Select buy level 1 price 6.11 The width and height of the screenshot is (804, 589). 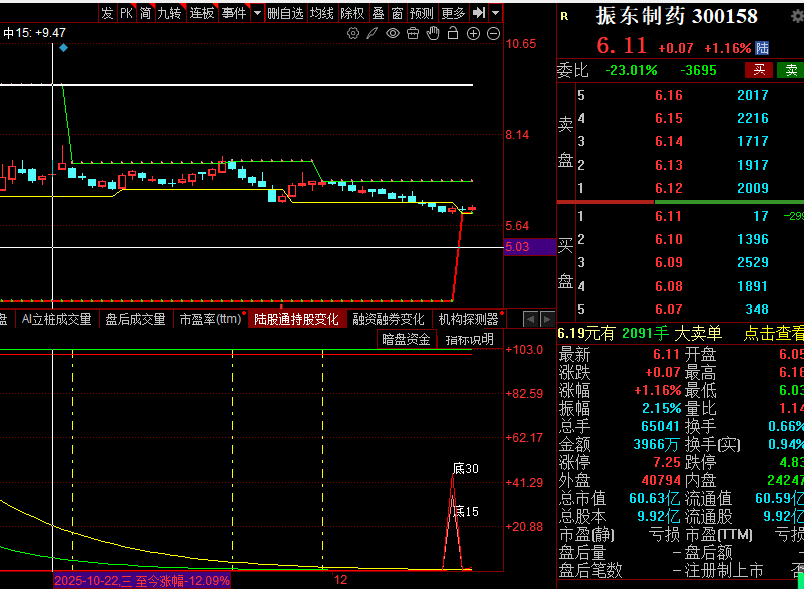coord(669,216)
